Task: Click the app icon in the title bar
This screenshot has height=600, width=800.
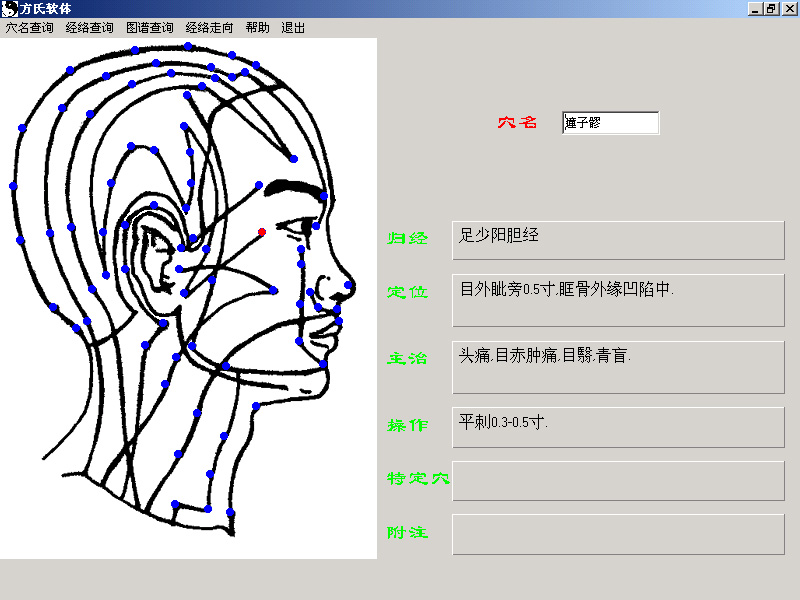Action: tap(9, 9)
